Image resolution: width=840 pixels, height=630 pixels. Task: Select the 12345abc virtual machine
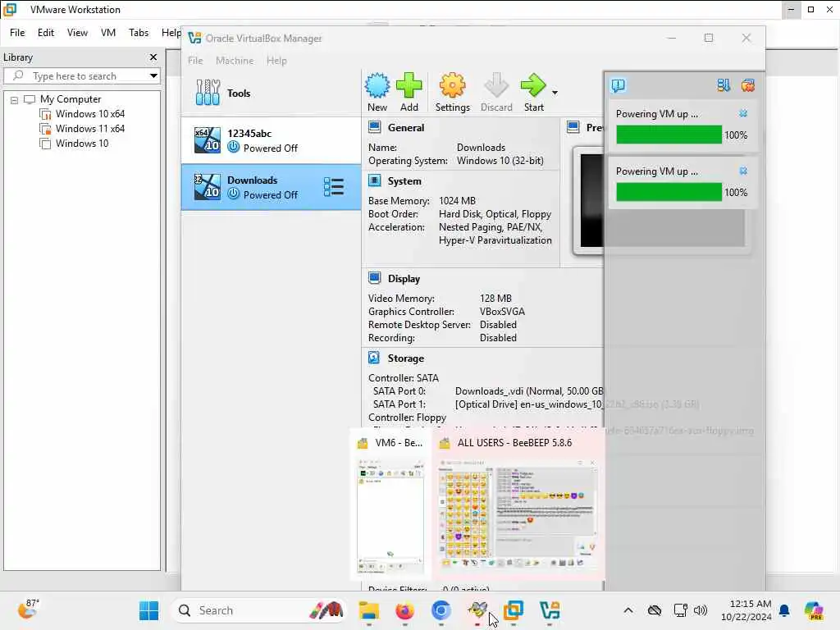point(271,140)
